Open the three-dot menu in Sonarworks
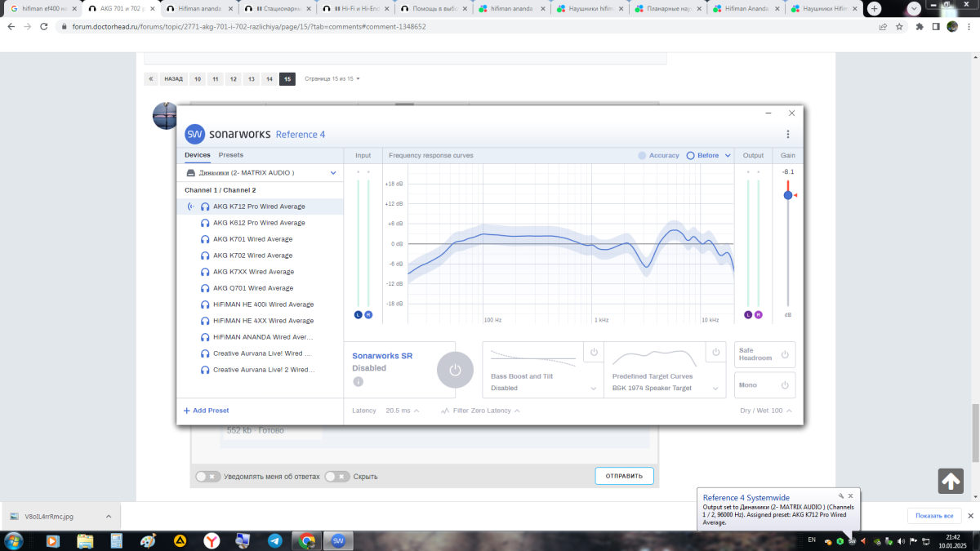980x551 pixels. coord(787,135)
